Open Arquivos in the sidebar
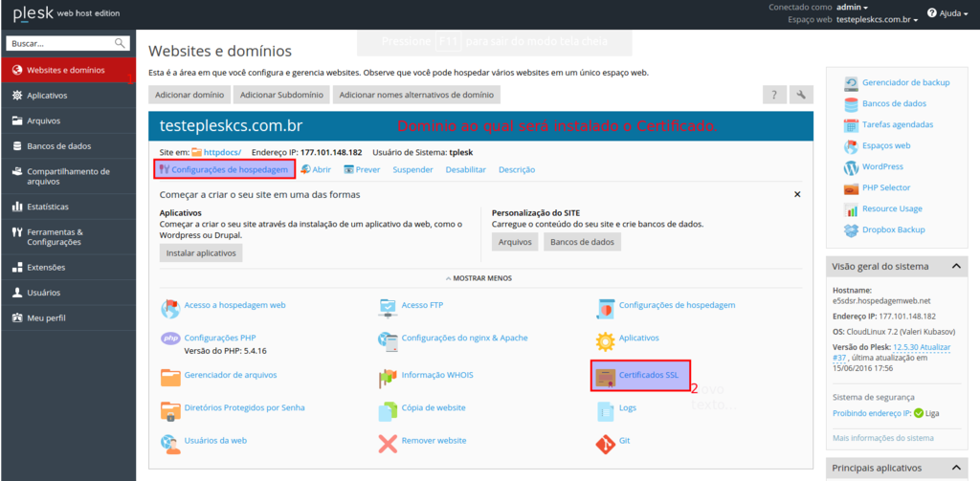 click(x=68, y=120)
